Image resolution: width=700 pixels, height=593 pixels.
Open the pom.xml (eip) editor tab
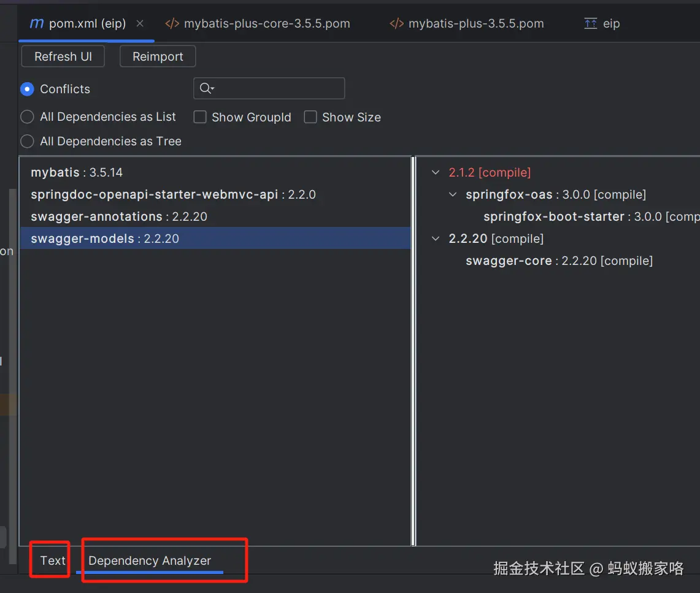pos(87,23)
